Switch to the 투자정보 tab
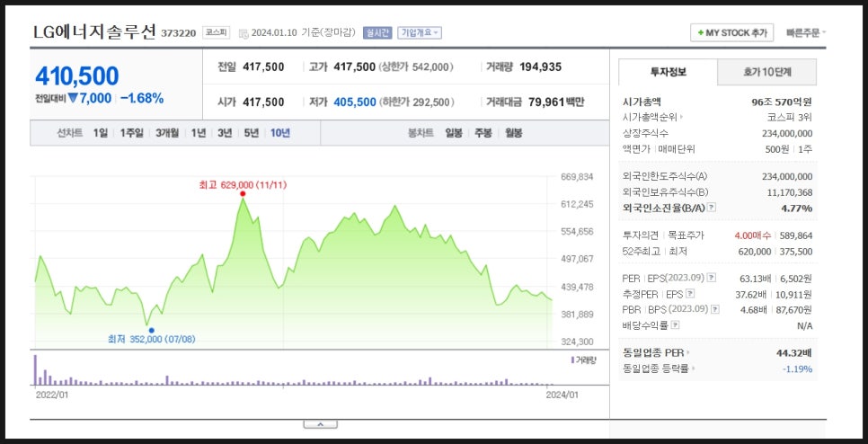Image resolution: width=868 pixels, height=444 pixels. click(669, 72)
